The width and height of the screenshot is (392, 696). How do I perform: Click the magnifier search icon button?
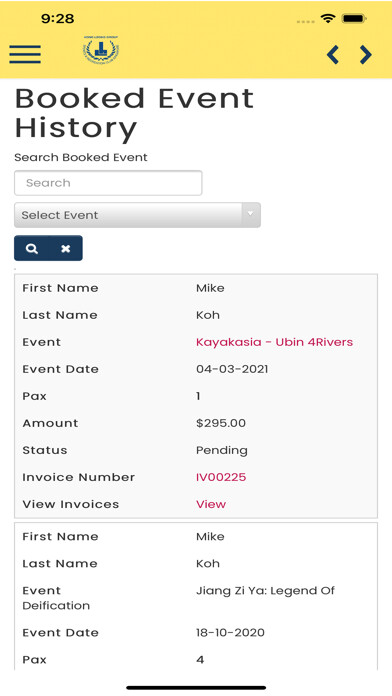pyautogui.click(x=32, y=248)
